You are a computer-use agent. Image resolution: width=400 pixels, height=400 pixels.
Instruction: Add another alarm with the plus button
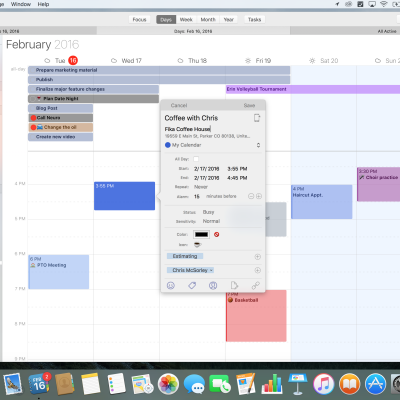coord(259,196)
